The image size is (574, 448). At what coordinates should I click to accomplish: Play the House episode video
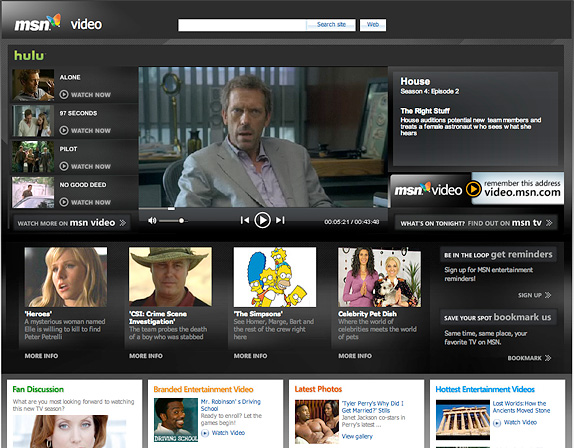click(x=262, y=220)
